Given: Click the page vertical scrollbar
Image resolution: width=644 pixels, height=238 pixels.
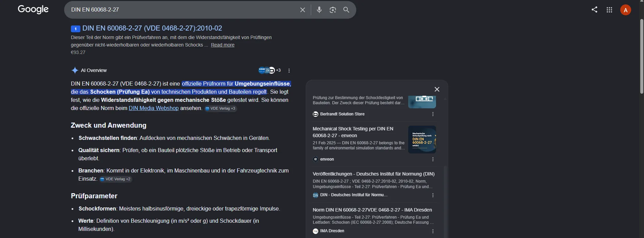Looking at the screenshot, I should [x=641, y=56].
